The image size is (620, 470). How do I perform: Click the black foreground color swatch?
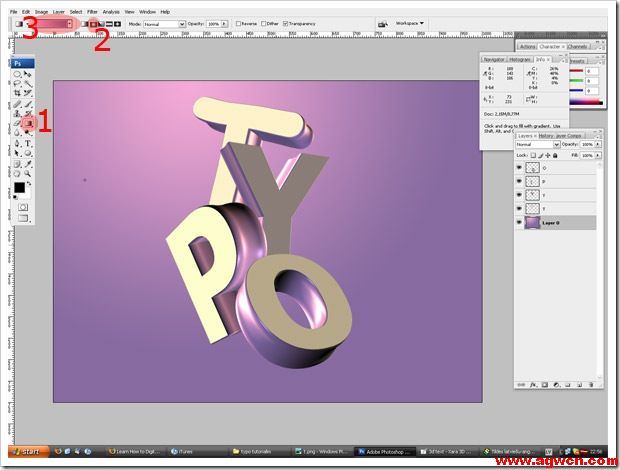click(19, 187)
